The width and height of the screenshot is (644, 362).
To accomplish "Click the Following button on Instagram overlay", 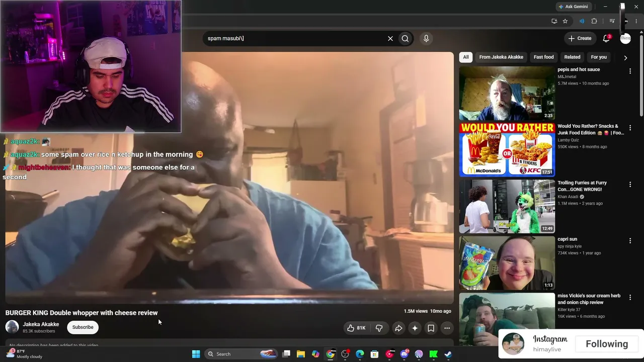I will coord(607,344).
